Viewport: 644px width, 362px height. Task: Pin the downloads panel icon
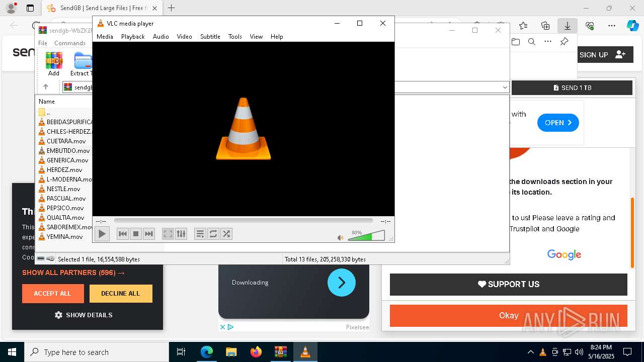[564, 42]
